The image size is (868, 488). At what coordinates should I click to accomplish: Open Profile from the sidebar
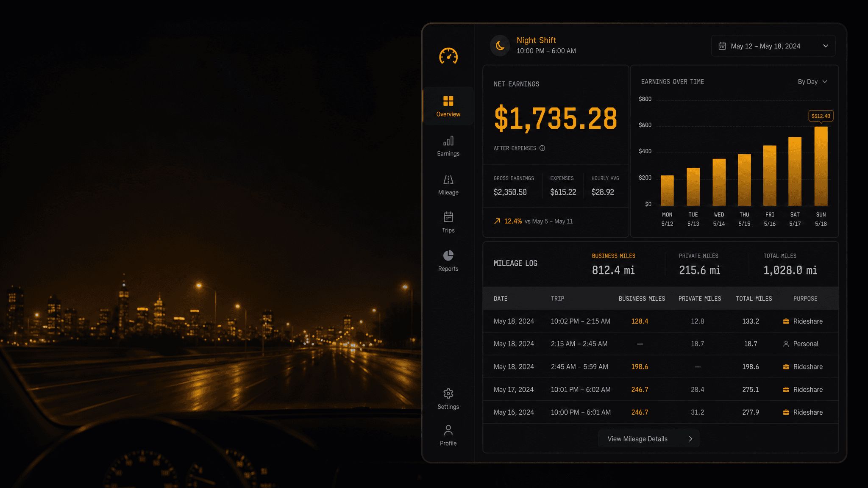click(448, 435)
